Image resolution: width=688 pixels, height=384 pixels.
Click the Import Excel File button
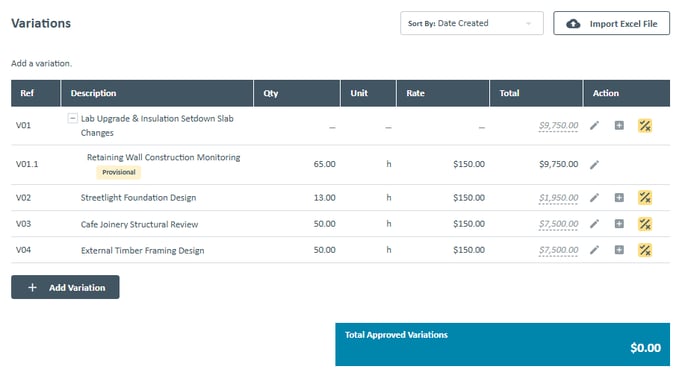(x=611, y=23)
